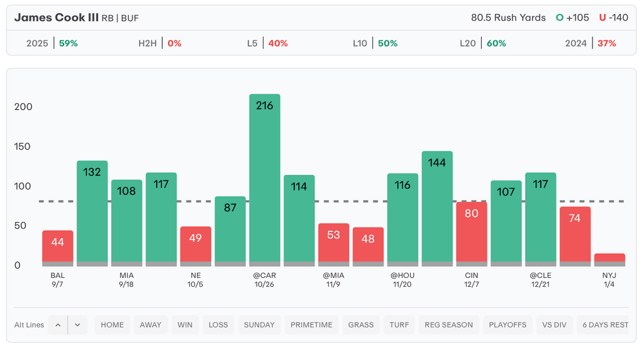Apply the REG SEASON filter

(x=448, y=325)
